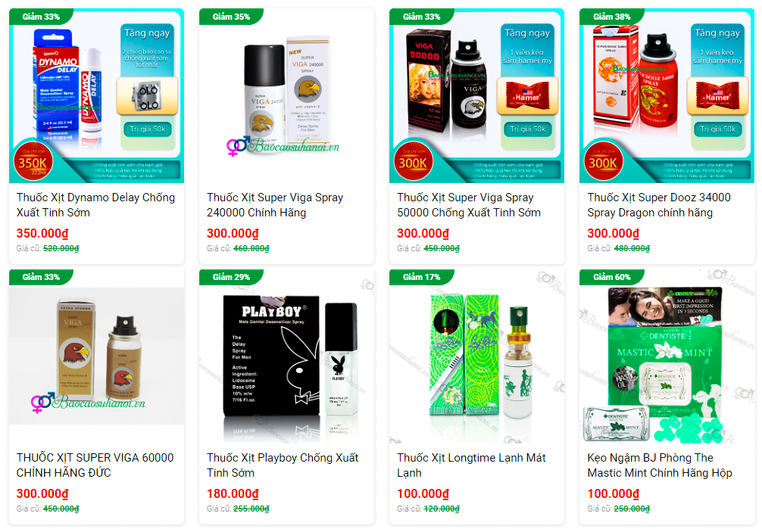Open the 'Thuốc Xịt Super Viga Spray 240000 Chính Hãng' link
The width and height of the screenshot is (762, 532).
pyautogui.click(x=275, y=205)
